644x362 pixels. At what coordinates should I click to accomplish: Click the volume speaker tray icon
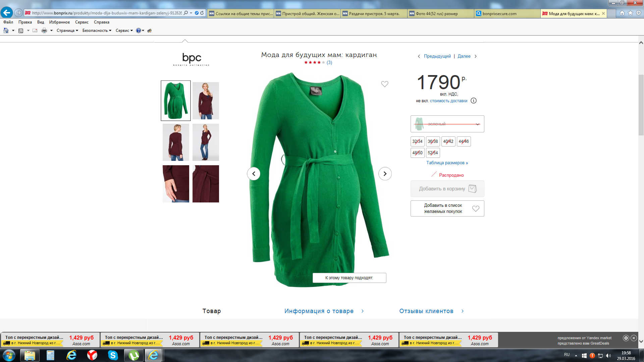(x=608, y=356)
